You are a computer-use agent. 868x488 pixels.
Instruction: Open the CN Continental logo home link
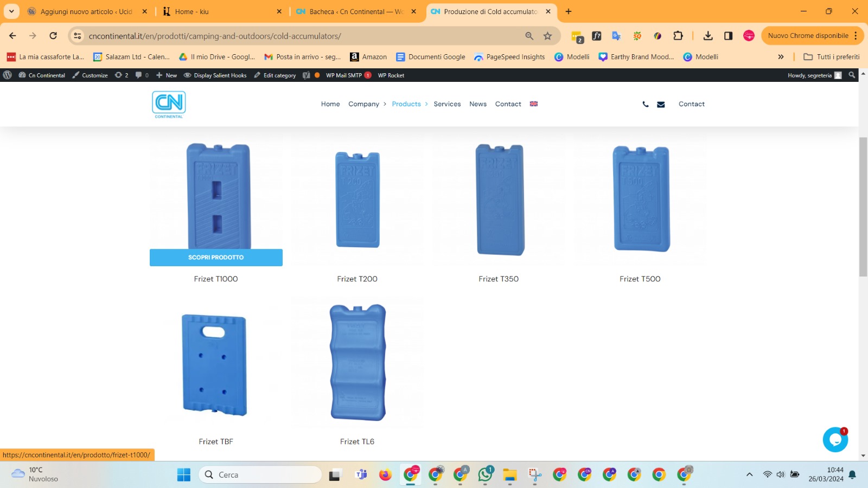(169, 104)
